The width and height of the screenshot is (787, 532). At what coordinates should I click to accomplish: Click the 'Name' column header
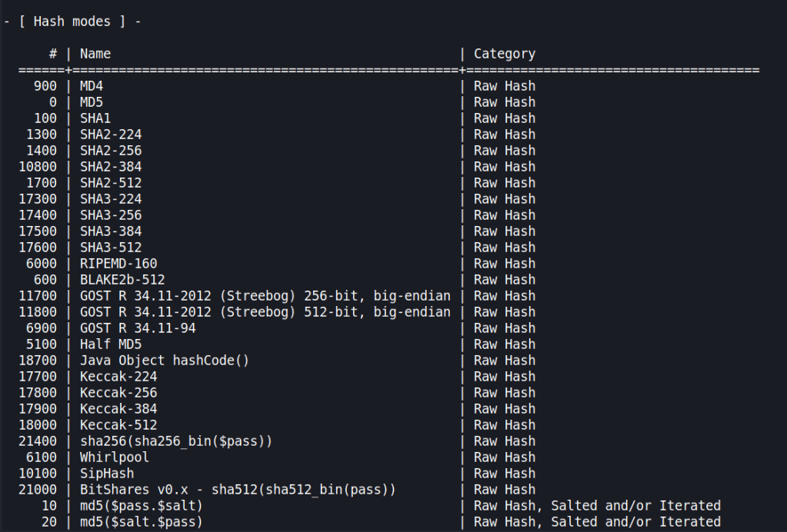click(95, 54)
